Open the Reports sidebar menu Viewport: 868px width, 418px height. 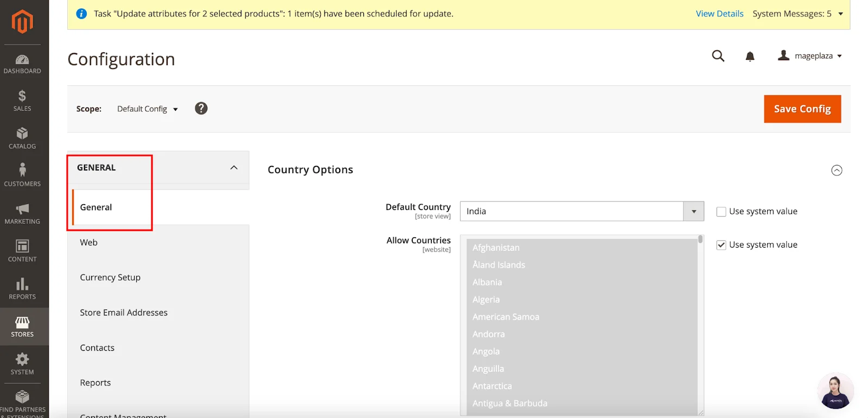pos(22,289)
